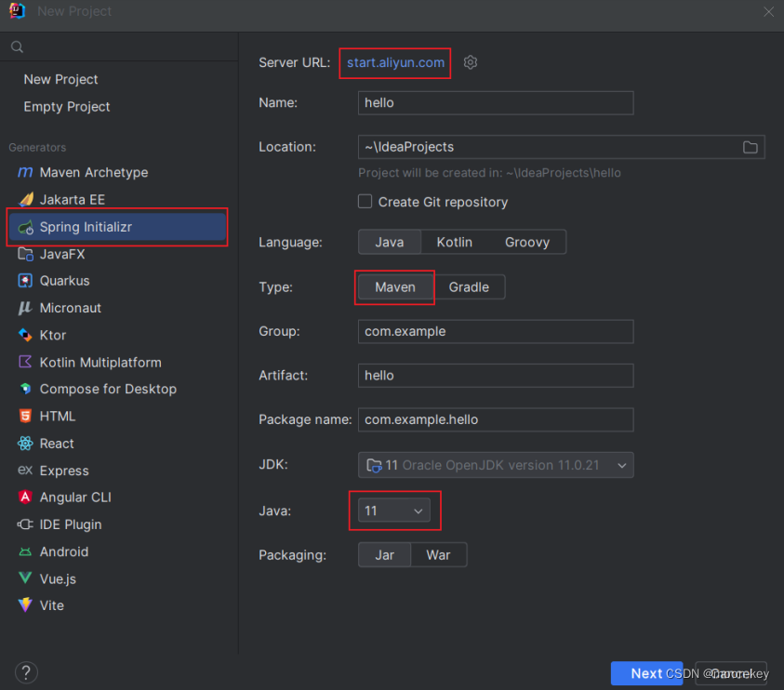Viewport: 784px width, 690px height.
Task: Click the Cancel button
Action: (730, 673)
